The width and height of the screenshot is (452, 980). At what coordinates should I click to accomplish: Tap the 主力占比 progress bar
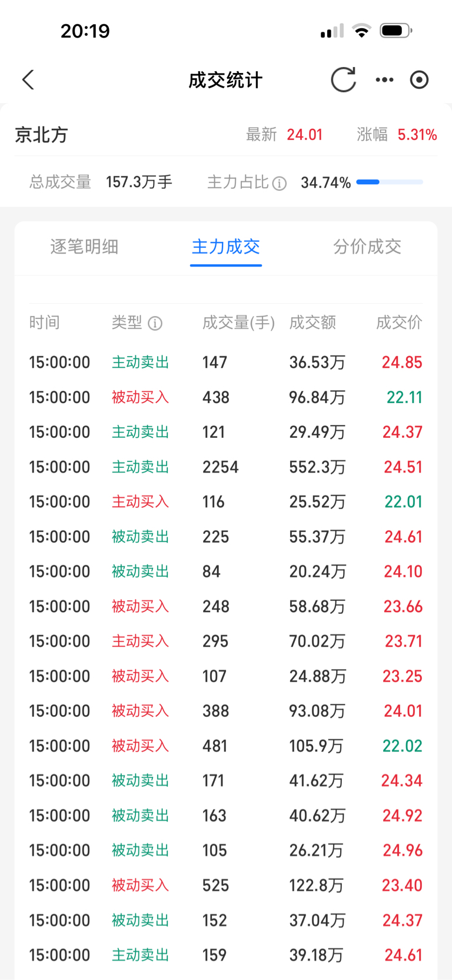390,182
